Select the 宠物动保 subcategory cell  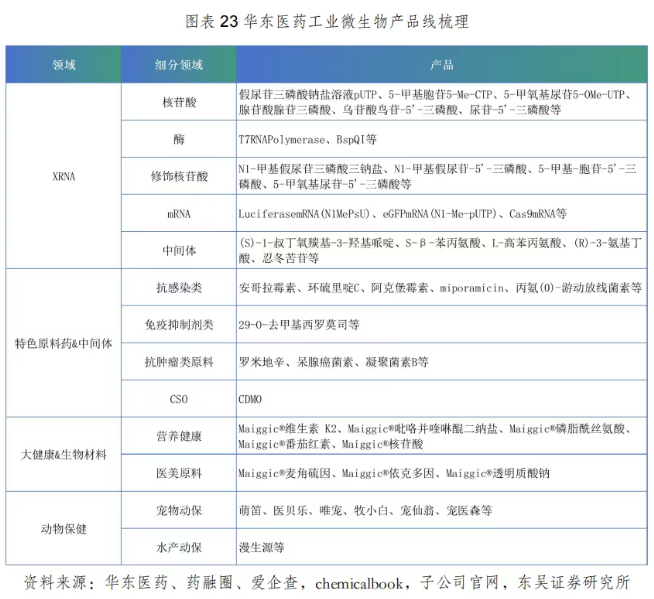[179, 510]
